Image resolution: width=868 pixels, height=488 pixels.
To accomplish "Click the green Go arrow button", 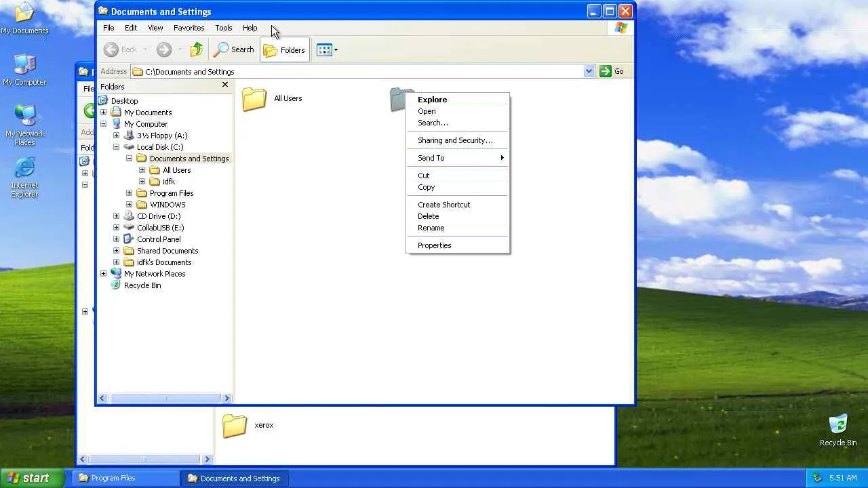I will [612, 71].
